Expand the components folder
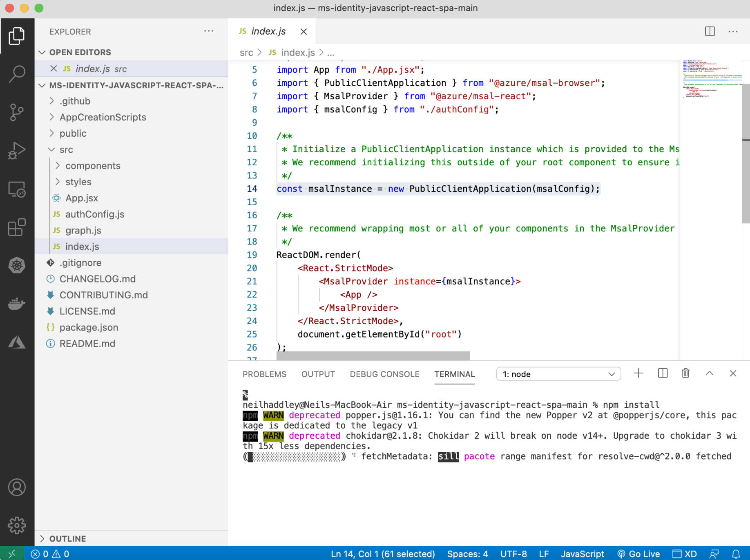The image size is (750, 560). [93, 166]
